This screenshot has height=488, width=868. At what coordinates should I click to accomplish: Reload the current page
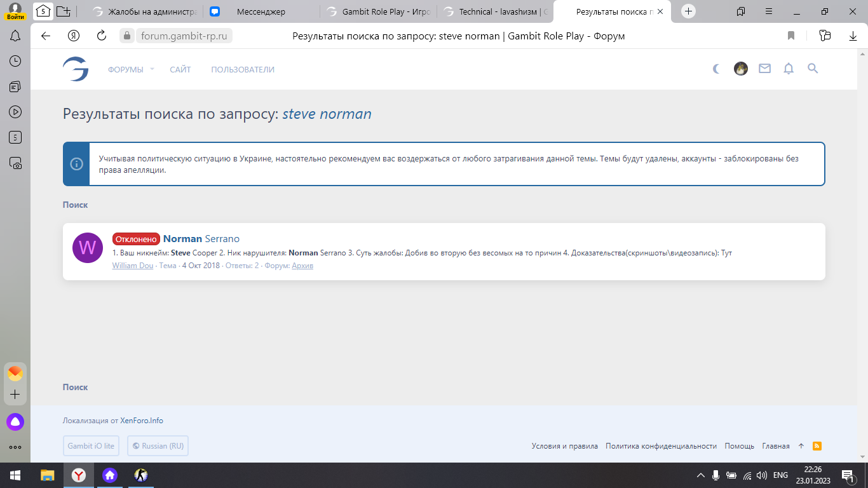pyautogui.click(x=101, y=36)
